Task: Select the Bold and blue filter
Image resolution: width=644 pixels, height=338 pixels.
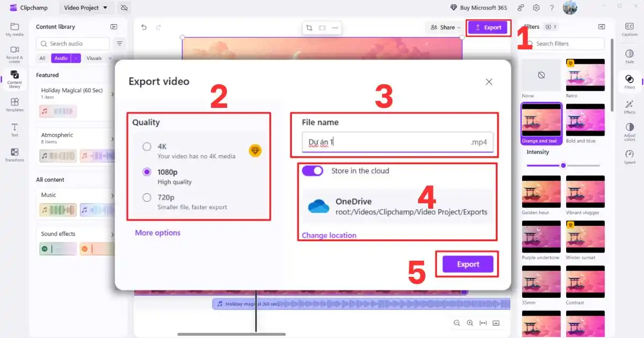Action: tap(586, 120)
